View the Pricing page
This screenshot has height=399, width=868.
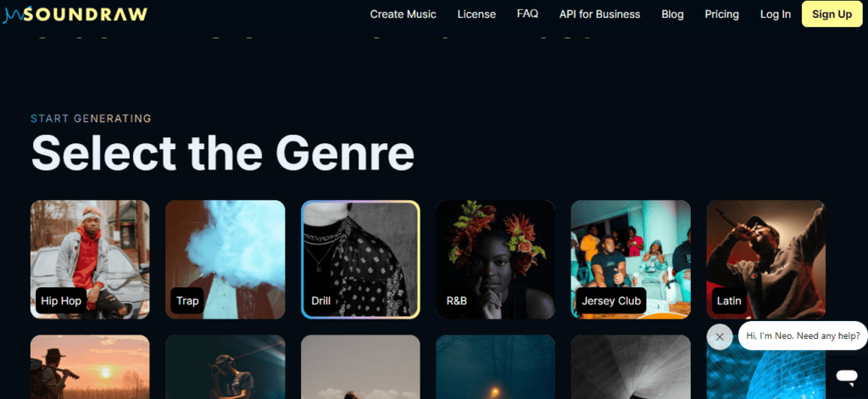pos(722,14)
